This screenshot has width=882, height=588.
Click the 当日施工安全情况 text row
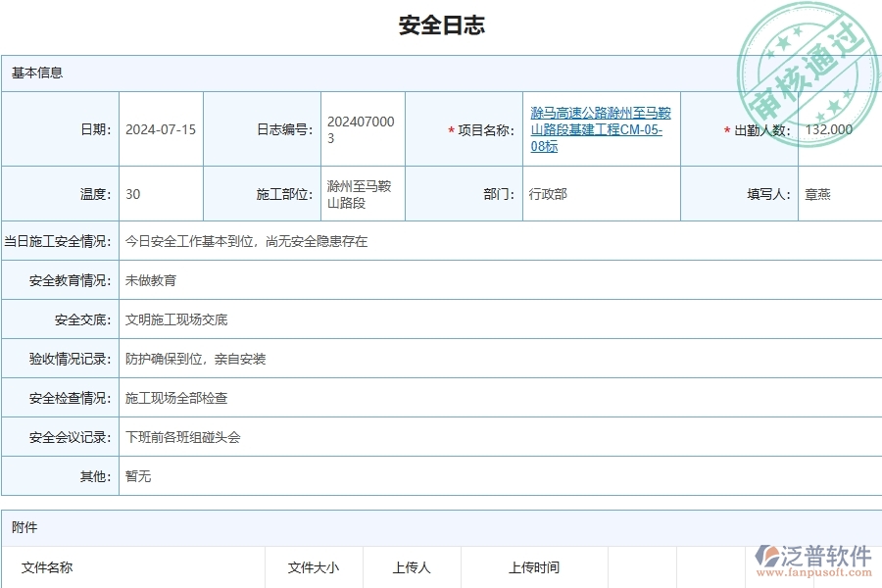(x=245, y=240)
